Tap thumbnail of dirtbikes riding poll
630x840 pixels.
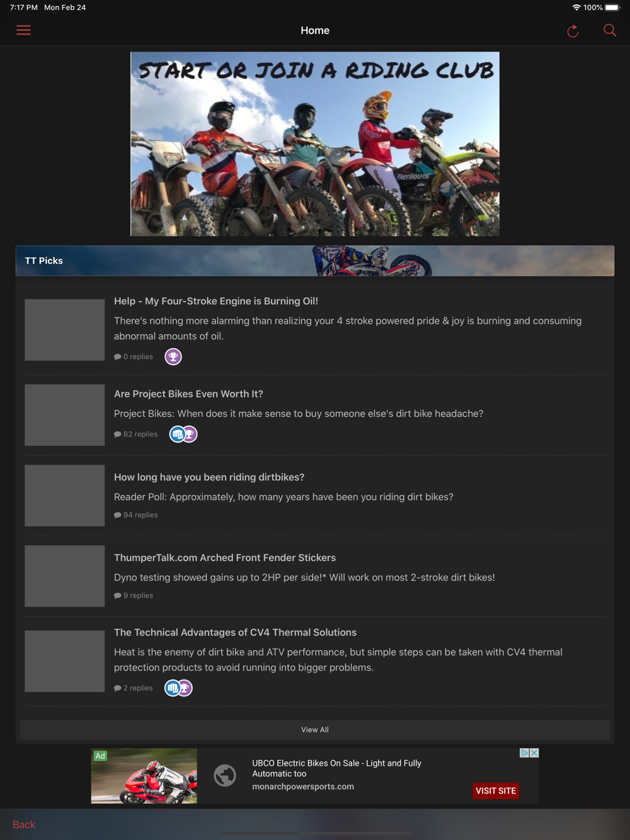click(64, 496)
